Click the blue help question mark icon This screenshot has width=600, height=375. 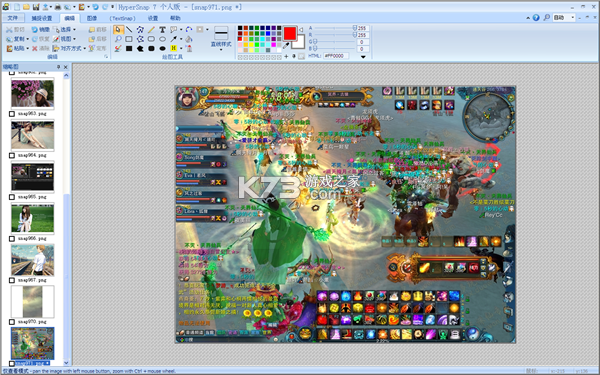pos(536,18)
